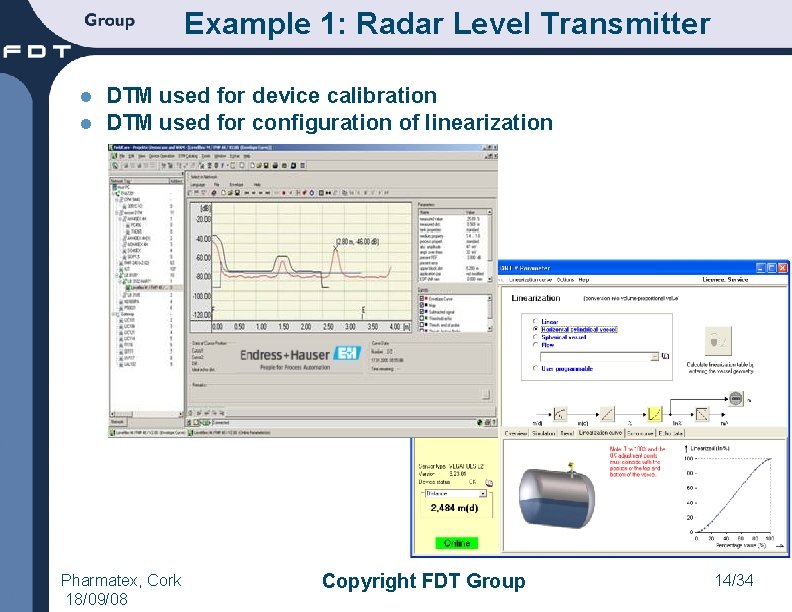Select the Linear linearization radio button

click(535, 322)
